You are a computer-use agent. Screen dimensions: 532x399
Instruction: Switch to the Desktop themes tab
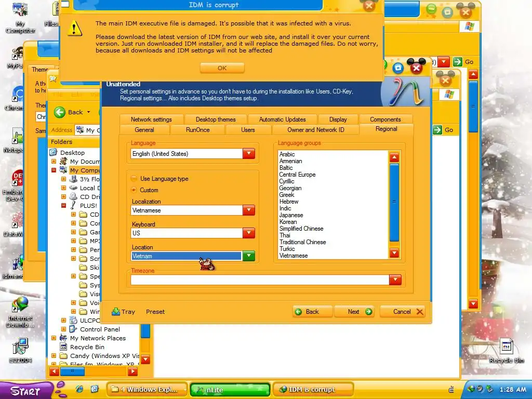click(x=216, y=119)
